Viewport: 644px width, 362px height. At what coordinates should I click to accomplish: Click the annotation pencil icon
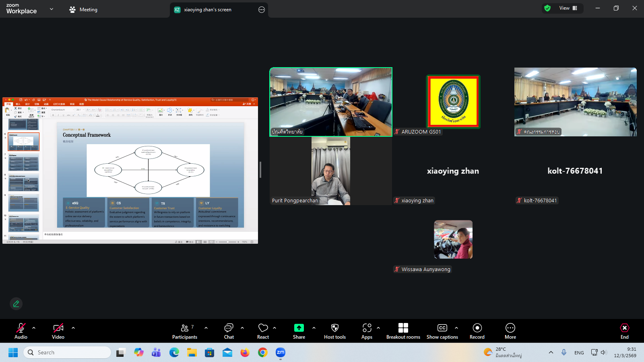(16, 304)
